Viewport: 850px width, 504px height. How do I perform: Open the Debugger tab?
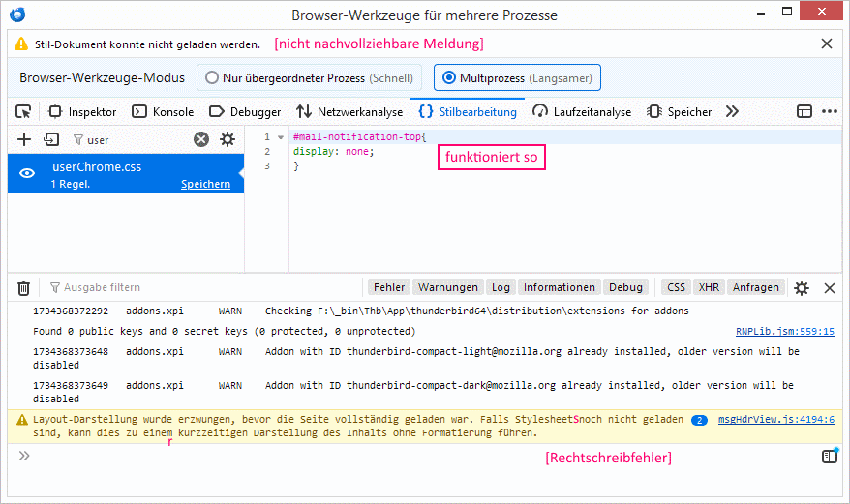(245, 111)
